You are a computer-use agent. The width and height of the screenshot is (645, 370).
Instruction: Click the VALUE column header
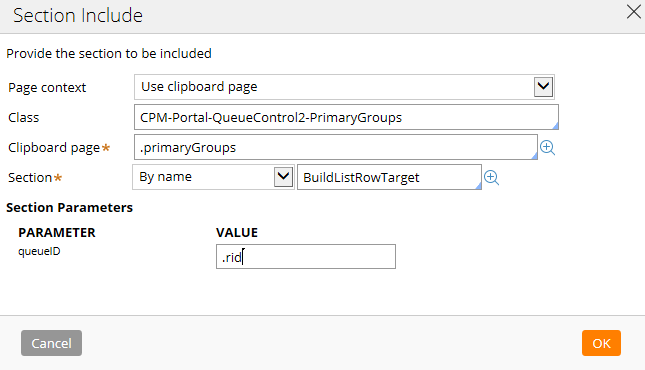tap(237, 233)
